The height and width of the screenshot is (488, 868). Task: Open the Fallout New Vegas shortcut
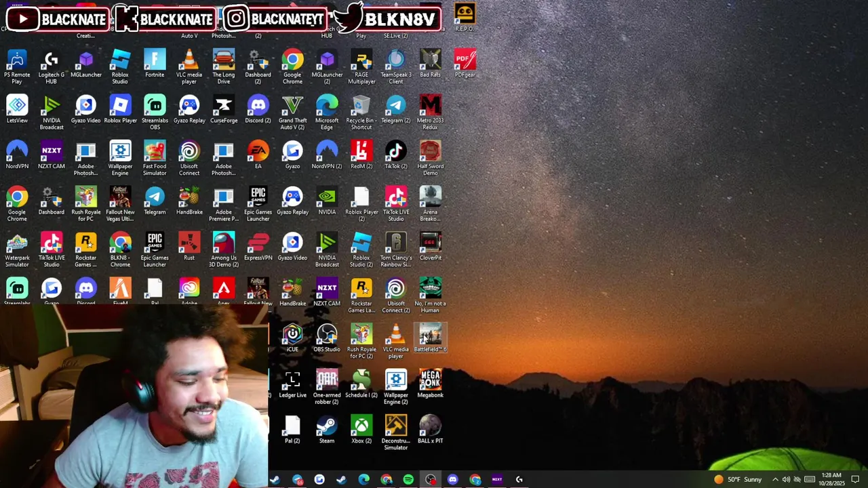point(120,204)
